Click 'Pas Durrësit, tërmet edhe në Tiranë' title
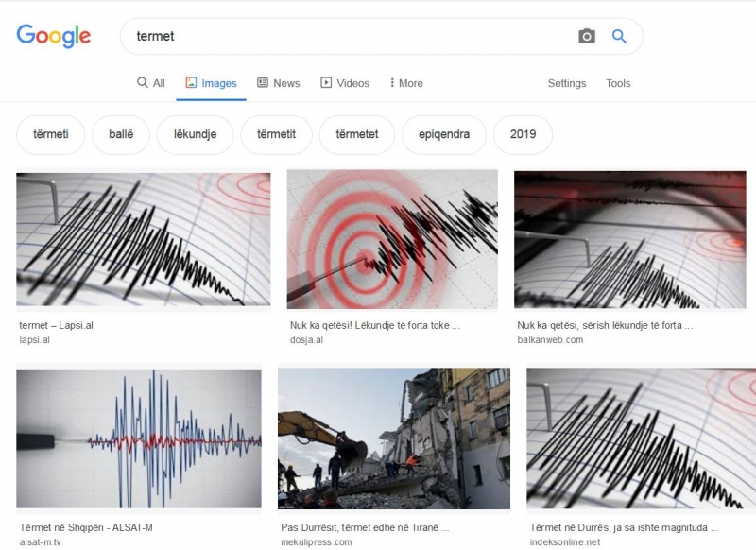 click(365, 528)
